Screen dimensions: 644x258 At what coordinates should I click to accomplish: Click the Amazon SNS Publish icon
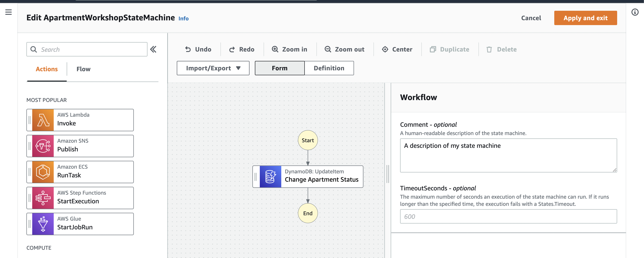43,146
